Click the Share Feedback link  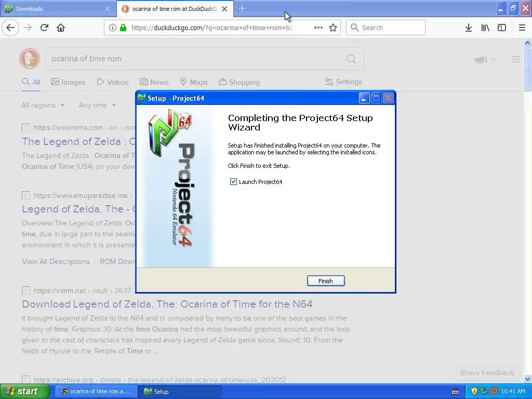(487, 373)
